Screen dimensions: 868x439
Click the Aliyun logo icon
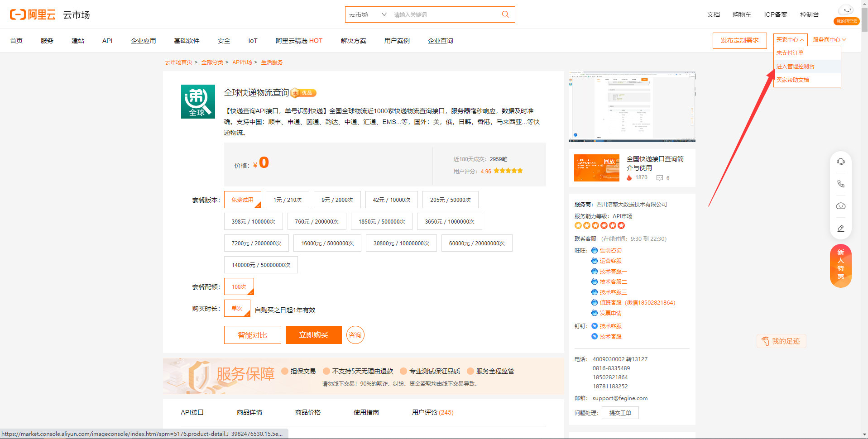tap(18, 14)
